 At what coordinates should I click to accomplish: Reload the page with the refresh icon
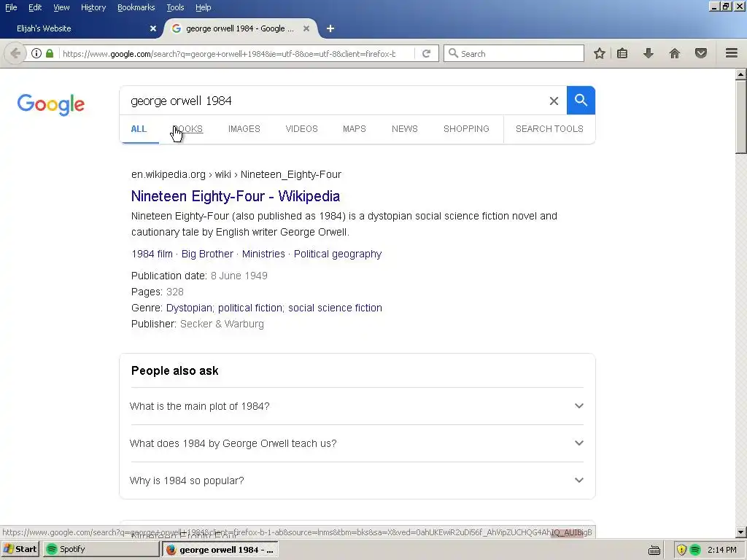426,54
